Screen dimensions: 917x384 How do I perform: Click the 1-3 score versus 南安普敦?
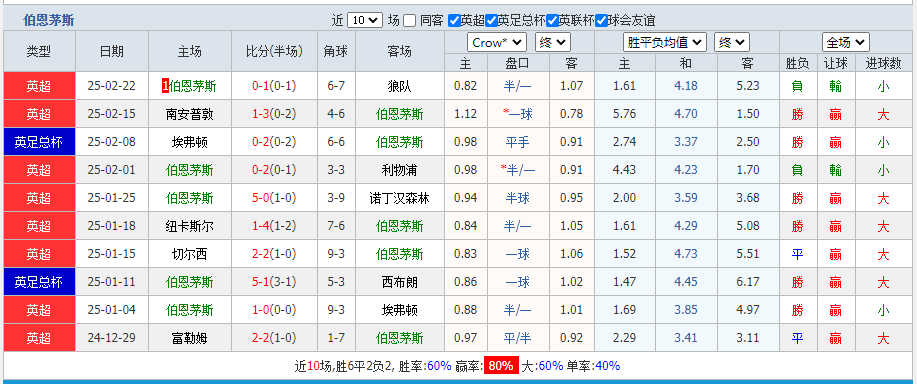click(260, 114)
